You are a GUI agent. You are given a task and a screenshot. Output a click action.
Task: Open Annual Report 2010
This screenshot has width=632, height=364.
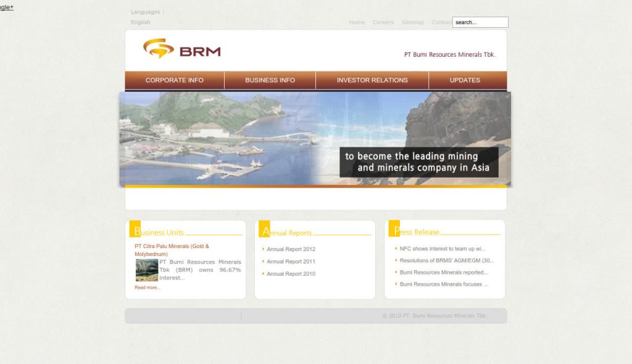(291, 274)
